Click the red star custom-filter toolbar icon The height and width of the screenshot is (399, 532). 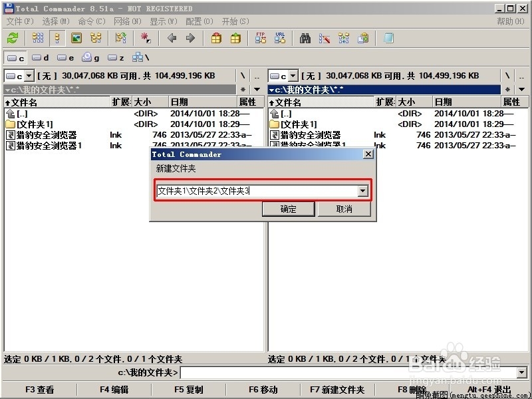pos(146,38)
